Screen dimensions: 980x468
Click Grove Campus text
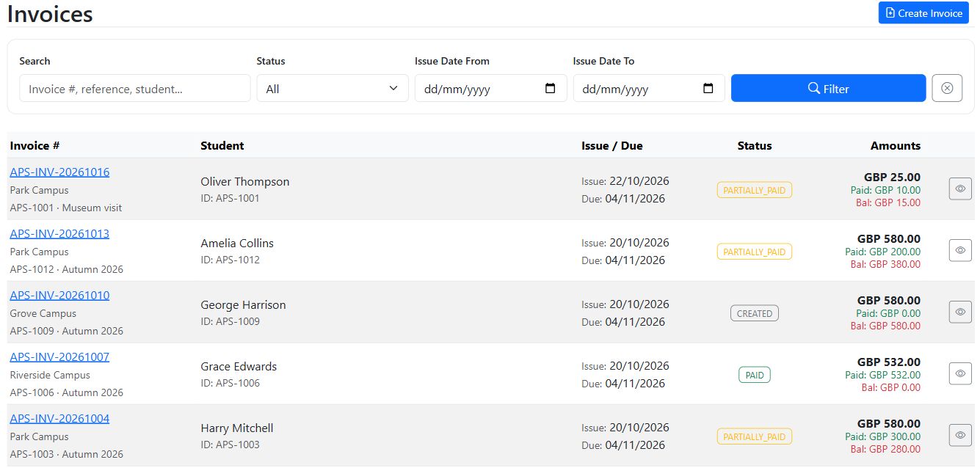tap(43, 313)
